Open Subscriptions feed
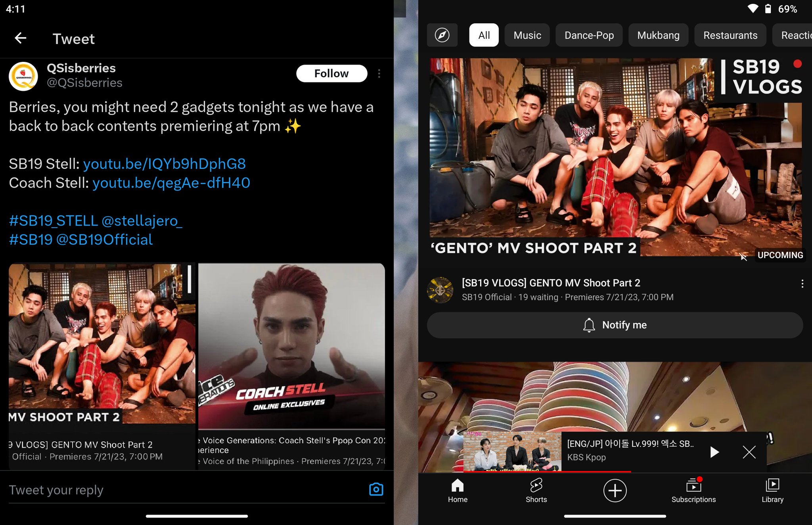The height and width of the screenshot is (525, 812). 693,491
